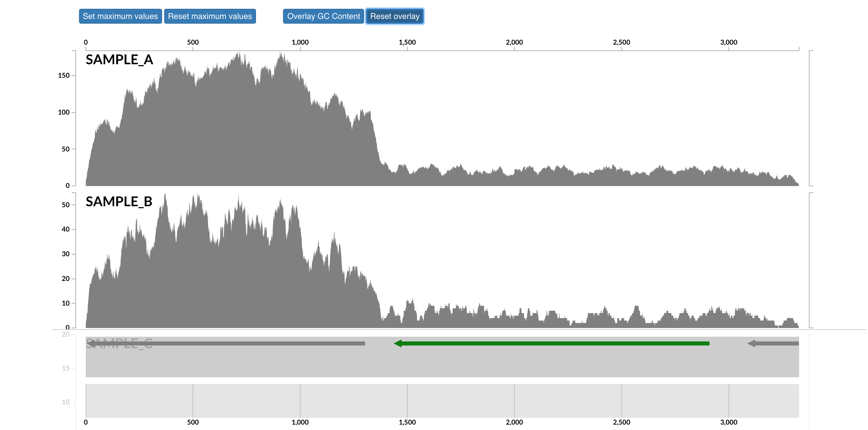Click the SAMPLE_A track label
The width and height of the screenshot is (868, 430).
119,60
